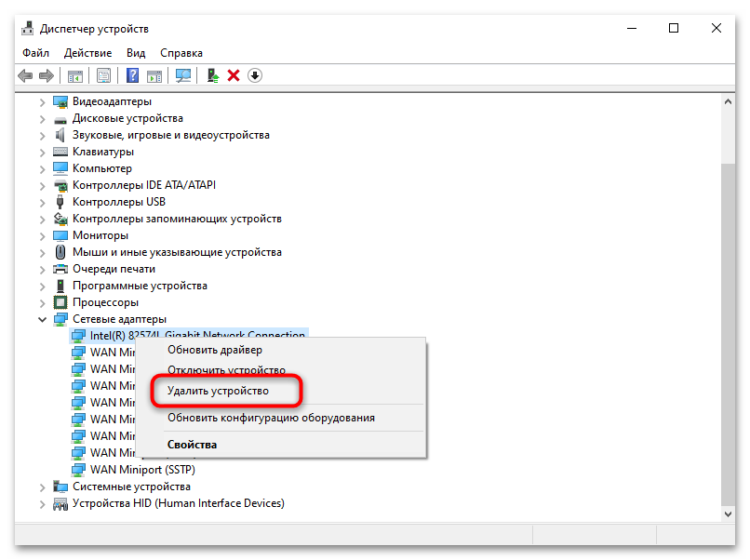The image size is (750, 560).
Task: Select Обновить драйвер from the context menu
Action: [x=215, y=349]
